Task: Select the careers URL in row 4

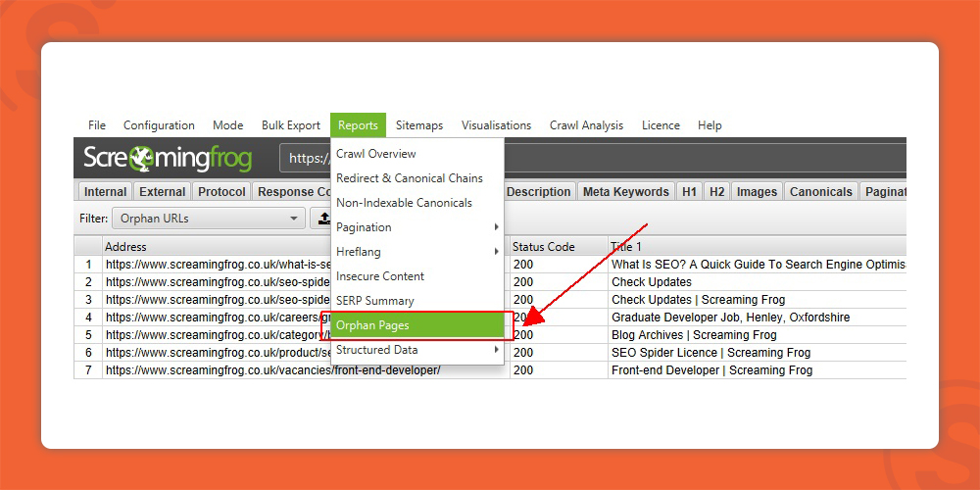Action: click(218, 318)
